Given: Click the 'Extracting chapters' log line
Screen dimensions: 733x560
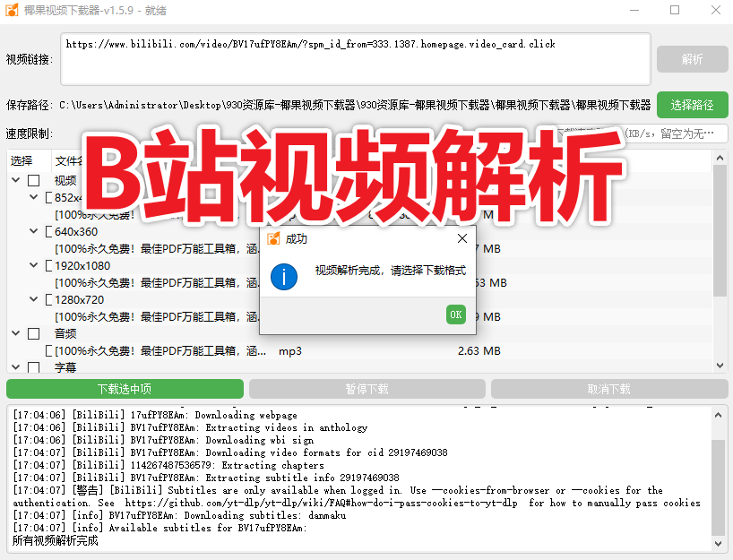Looking at the screenshot, I should click(x=168, y=465).
